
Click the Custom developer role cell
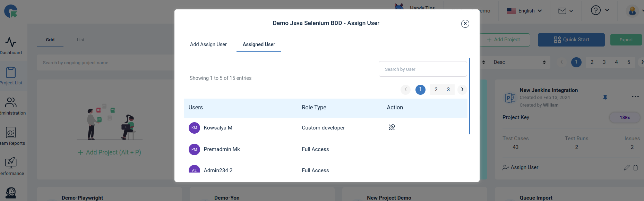click(x=323, y=128)
